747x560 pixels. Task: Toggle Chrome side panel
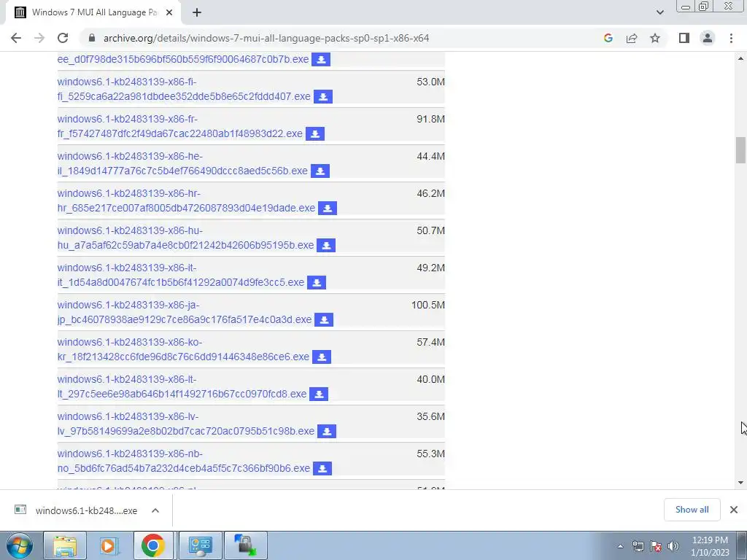coord(684,38)
